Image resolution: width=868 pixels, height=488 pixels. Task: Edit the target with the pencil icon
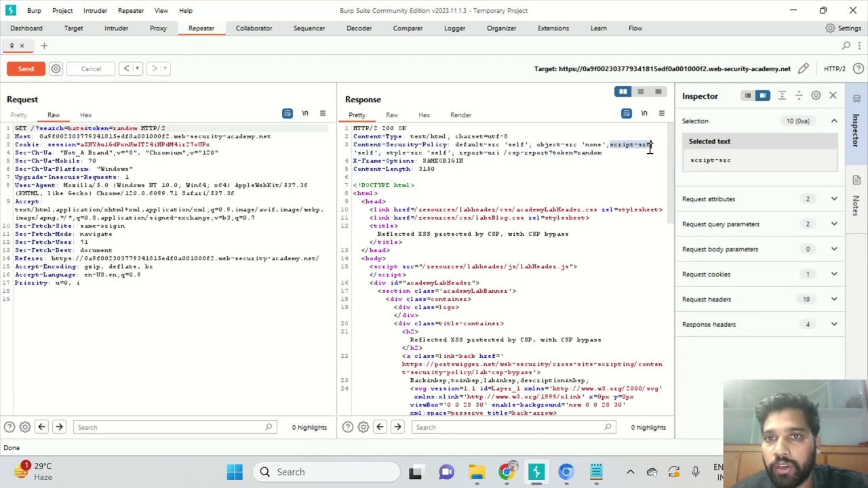point(804,68)
